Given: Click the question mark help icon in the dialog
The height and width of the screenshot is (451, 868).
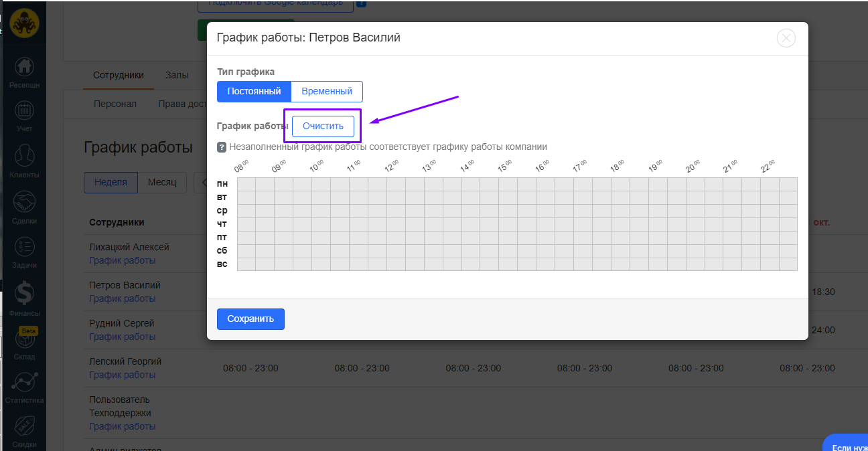Looking at the screenshot, I should coord(222,147).
